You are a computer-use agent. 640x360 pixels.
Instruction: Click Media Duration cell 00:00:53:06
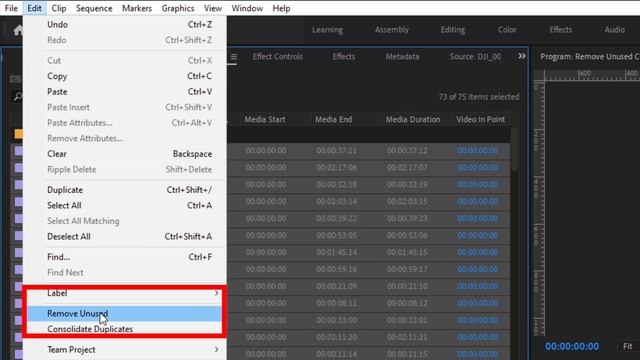407,236
